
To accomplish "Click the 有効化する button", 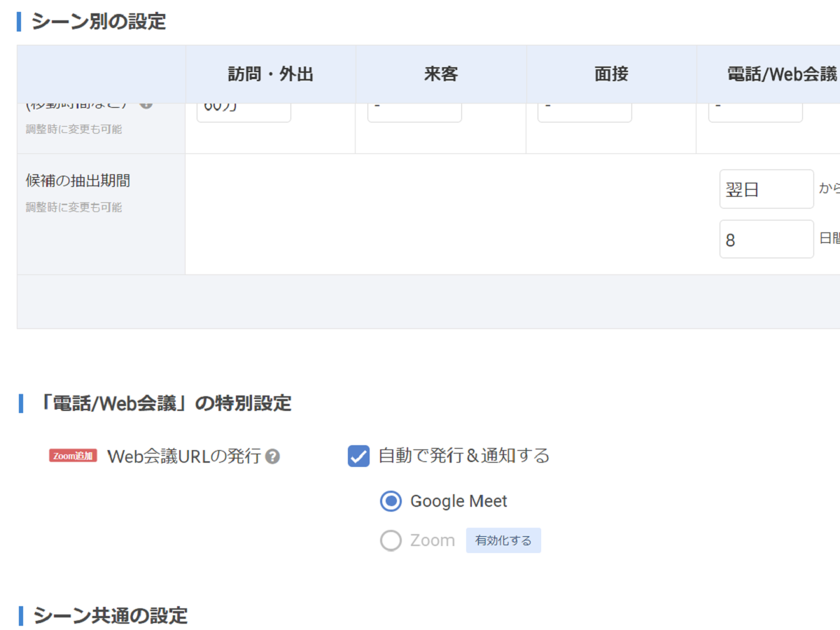I will coord(503,540).
